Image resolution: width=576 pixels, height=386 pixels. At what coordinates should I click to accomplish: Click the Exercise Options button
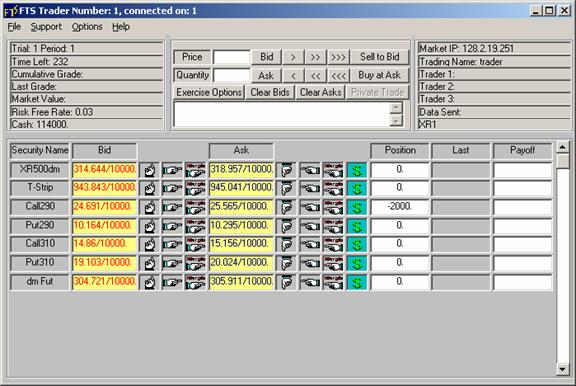209,92
